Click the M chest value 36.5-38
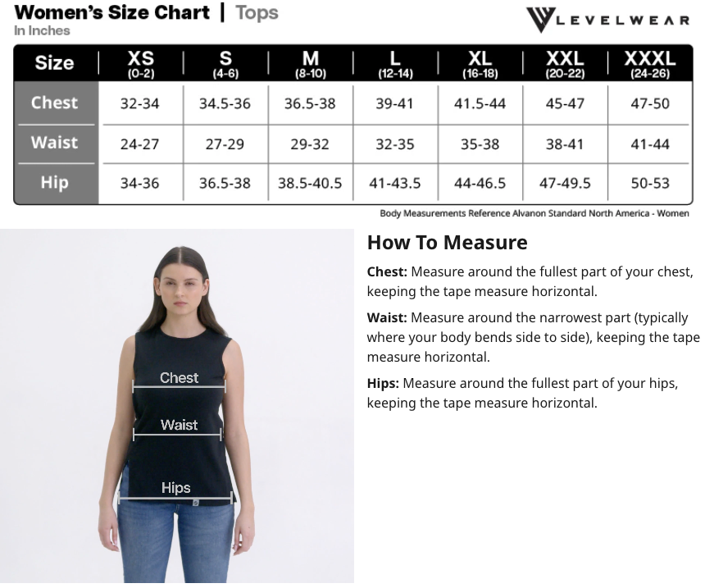This screenshot has width=705, height=588. click(x=310, y=104)
